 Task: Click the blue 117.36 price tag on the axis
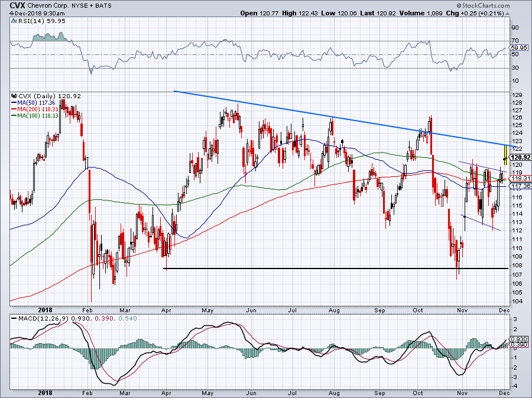[x=521, y=186]
